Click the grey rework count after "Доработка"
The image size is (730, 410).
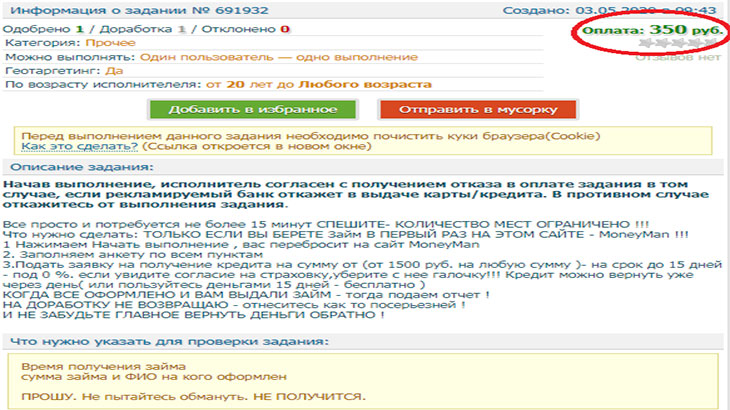coord(153,29)
